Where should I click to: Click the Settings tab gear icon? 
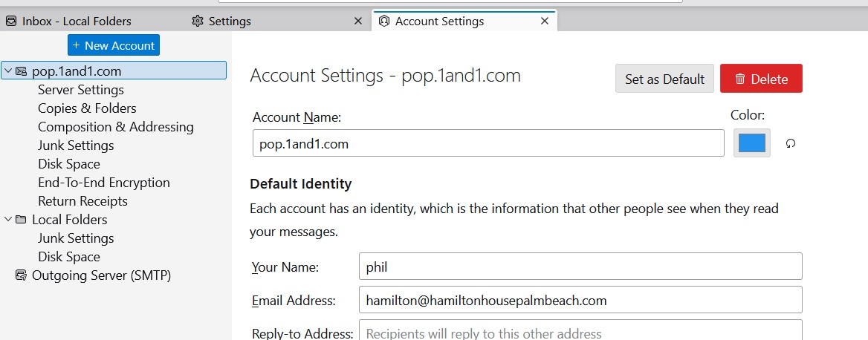point(197,21)
